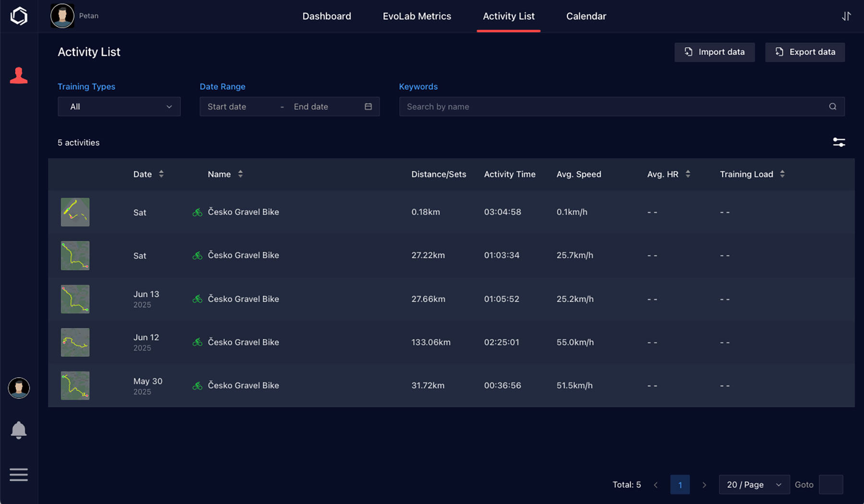
Task: Click the table column settings icon
Action: (839, 142)
